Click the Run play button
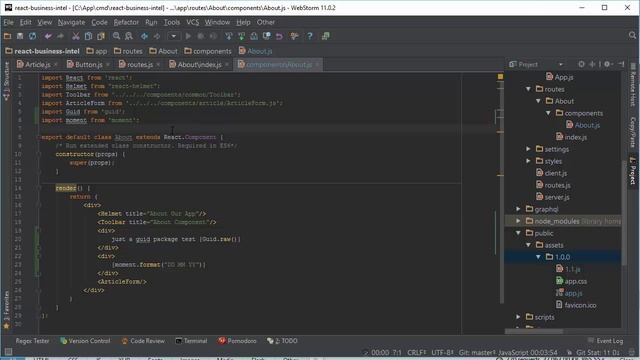The image size is (640, 360). 188,36
